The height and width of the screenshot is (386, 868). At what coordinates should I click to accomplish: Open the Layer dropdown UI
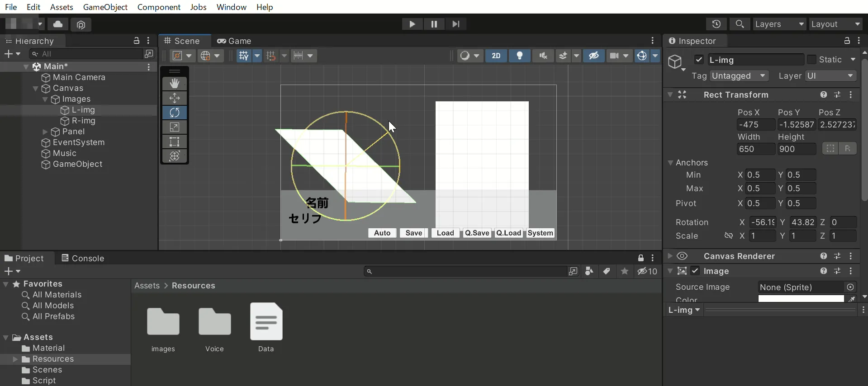[830, 76]
